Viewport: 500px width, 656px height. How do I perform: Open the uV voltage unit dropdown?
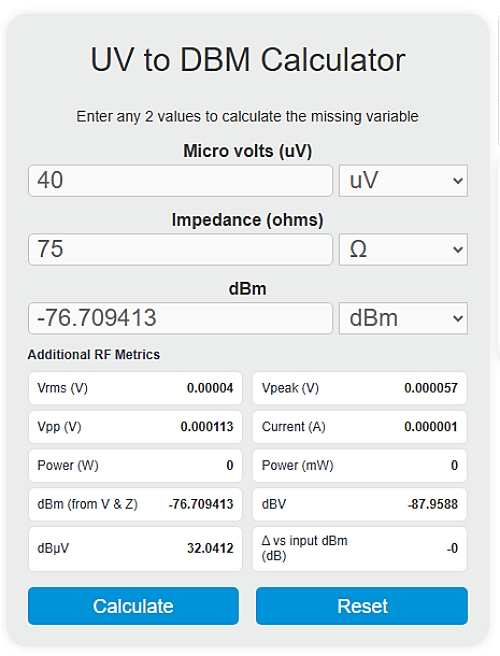[403, 181]
